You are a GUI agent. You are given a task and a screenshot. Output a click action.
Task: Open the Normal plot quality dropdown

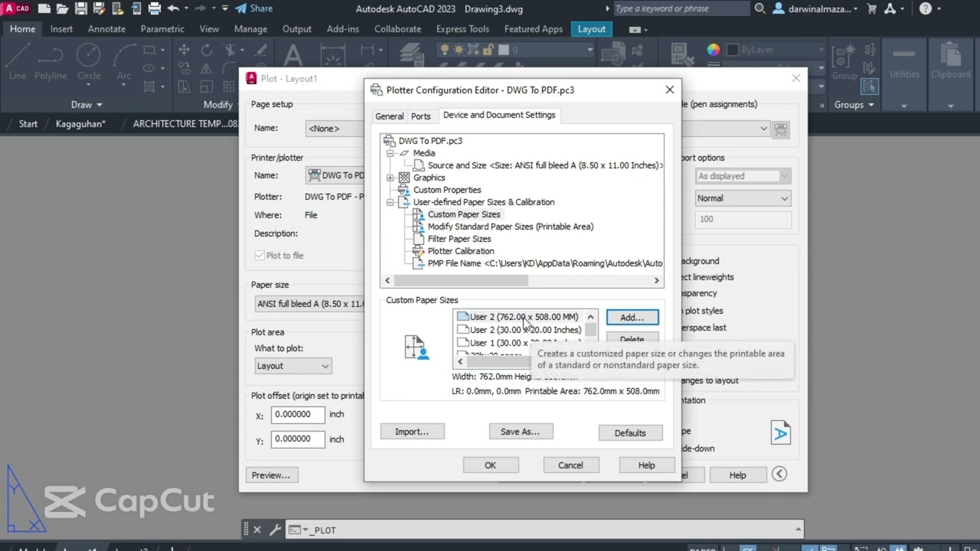pyautogui.click(x=742, y=198)
